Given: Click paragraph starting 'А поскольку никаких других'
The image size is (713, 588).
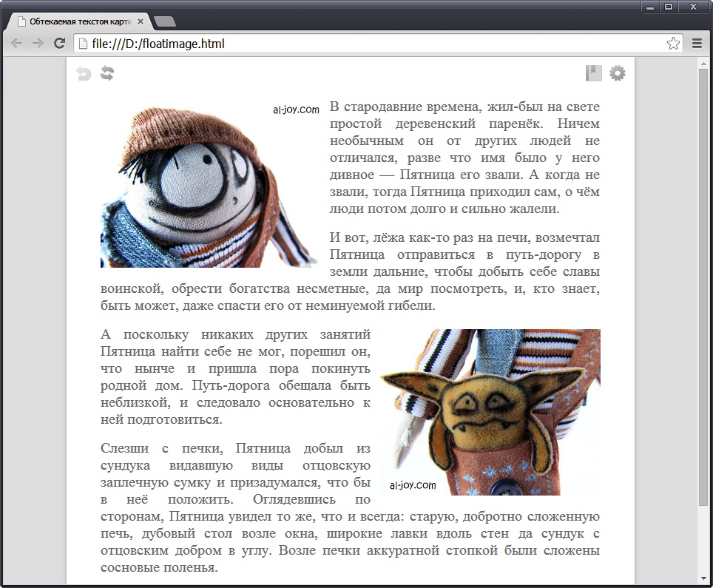Looking at the screenshot, I should pyautogui.click(x=235, y=377).
